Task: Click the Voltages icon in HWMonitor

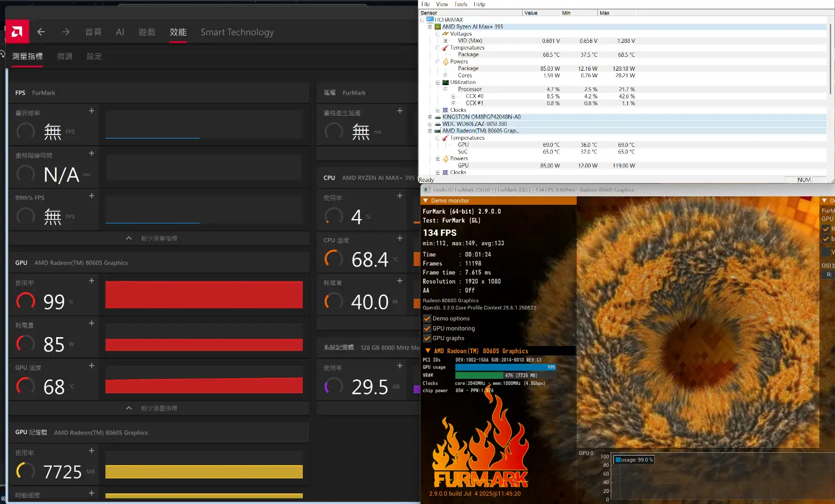Action: coord(445,33)
